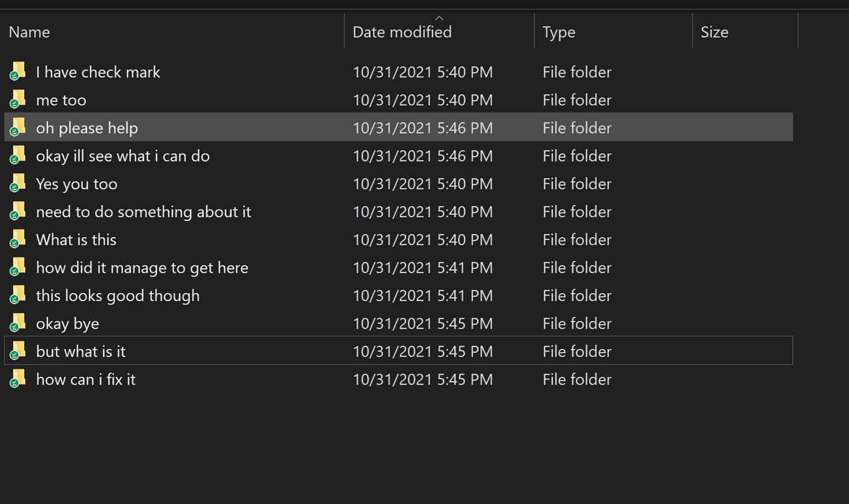Select the 'okay bye' folder icon
Image resolution: width=849 pixels, height=504 pixels.
tap(17, 323)
